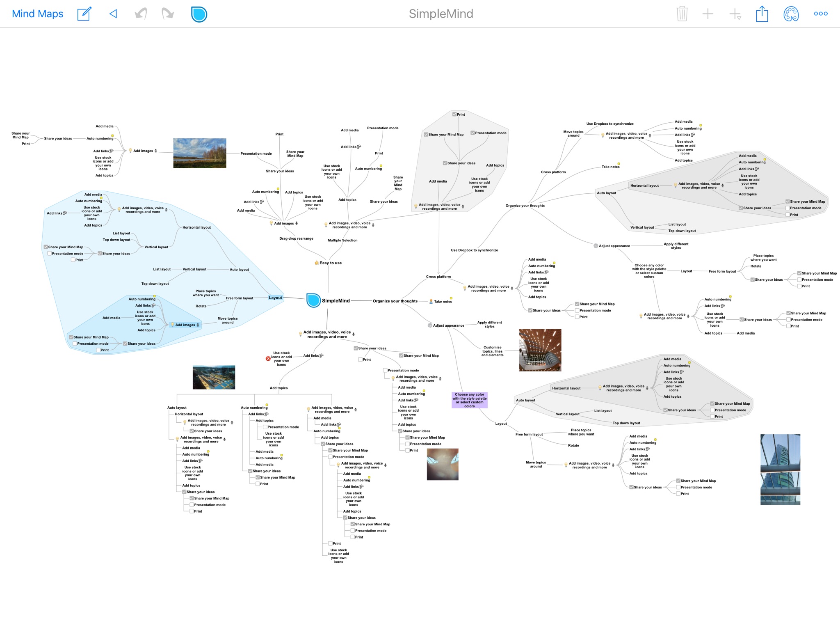Click the back triangle arrow icon
The image size is (840, 630).
113,14
